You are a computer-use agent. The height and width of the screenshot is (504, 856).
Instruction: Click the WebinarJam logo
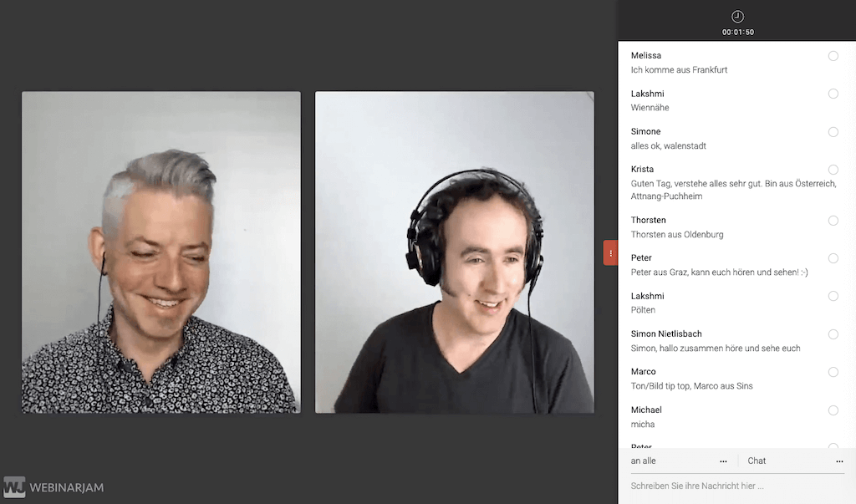coord(53,486)
